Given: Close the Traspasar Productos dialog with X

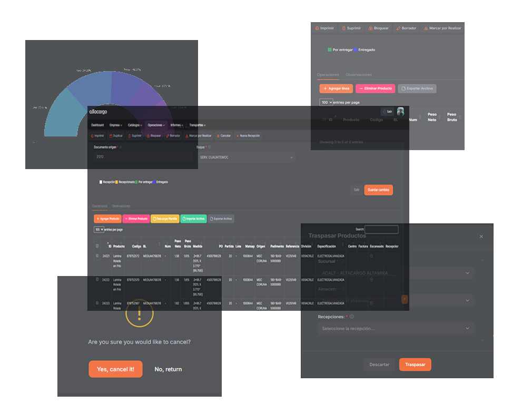Looking at the screenshot, I should [481, 237].
